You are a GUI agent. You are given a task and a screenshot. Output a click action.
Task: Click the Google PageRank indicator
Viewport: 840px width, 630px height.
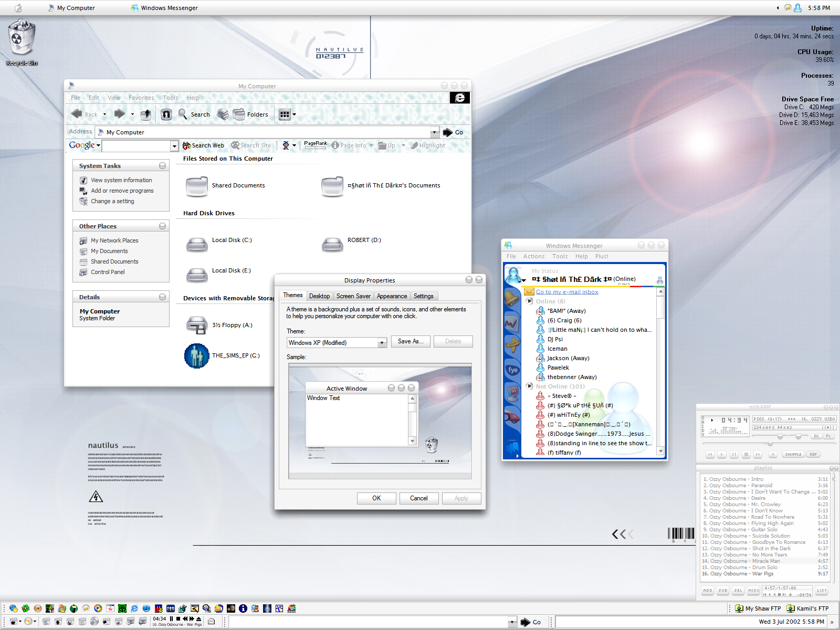316,145
